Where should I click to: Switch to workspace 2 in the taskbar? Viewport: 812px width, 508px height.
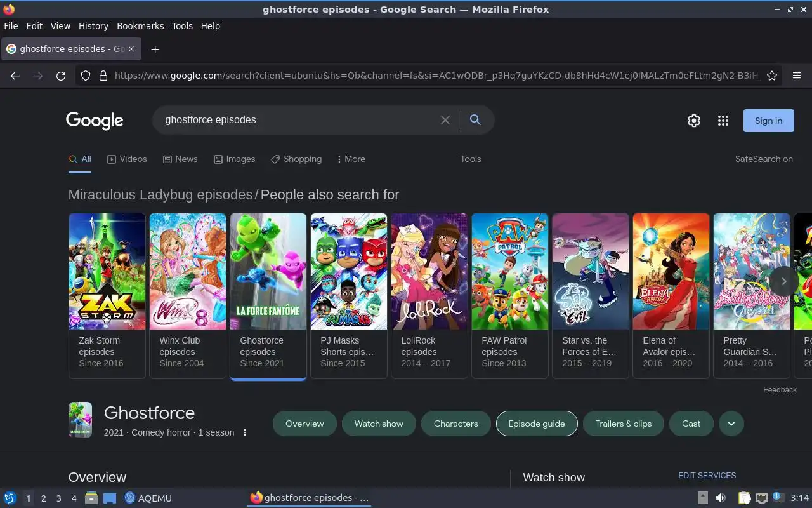click(x=44, y=498)
